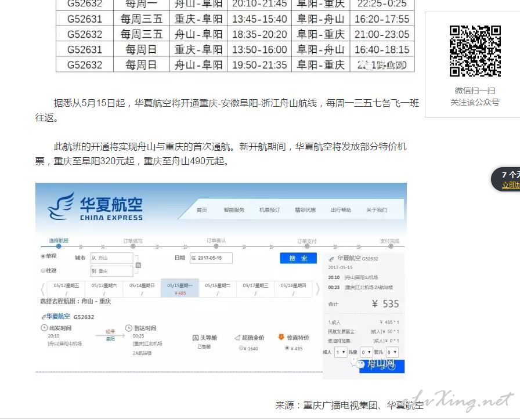Select the 05/17星期三 date tab
Image resolution: width=520 pixels, height=420 pixels.
tap(255, 289)
